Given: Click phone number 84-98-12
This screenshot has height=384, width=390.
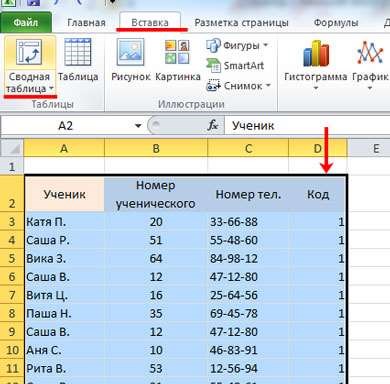Looking at the screenshot, I should pos(248,259).
